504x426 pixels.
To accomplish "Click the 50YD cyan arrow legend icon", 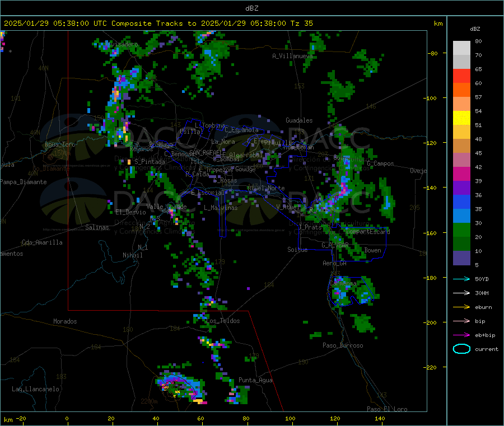I will 461,279.
